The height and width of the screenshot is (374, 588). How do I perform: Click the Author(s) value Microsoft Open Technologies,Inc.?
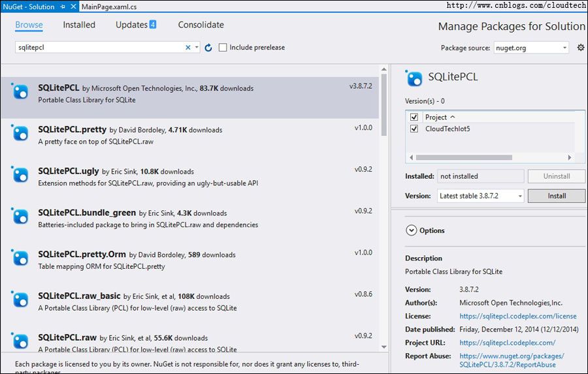pos(511,303)
